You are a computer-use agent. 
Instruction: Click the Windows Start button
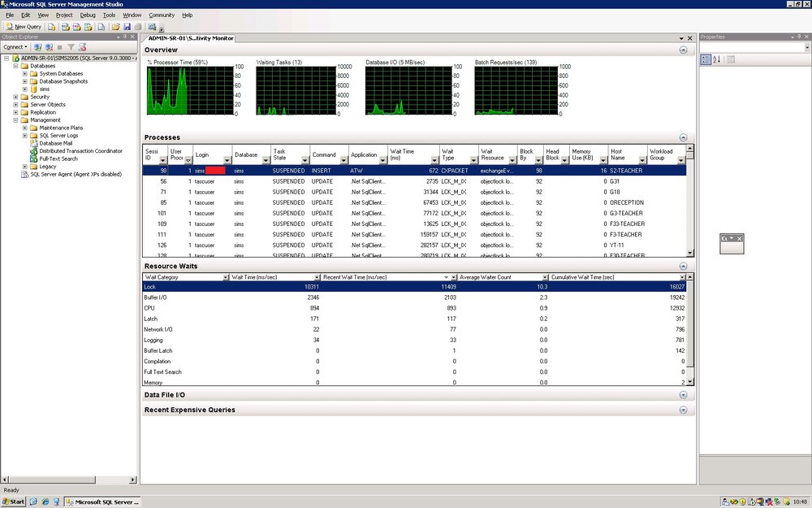14,501
